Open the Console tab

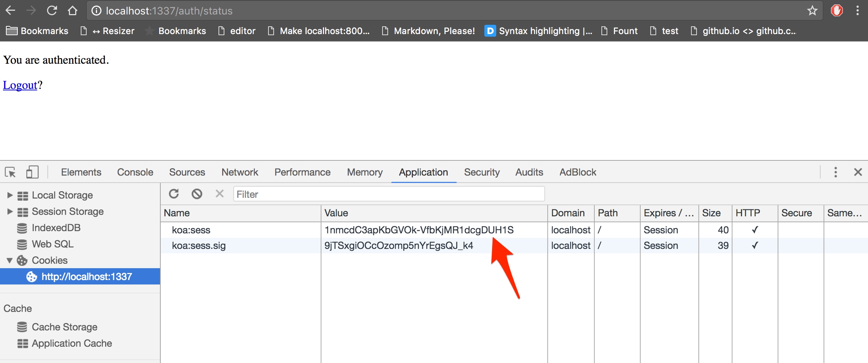[x=135, y=172]
